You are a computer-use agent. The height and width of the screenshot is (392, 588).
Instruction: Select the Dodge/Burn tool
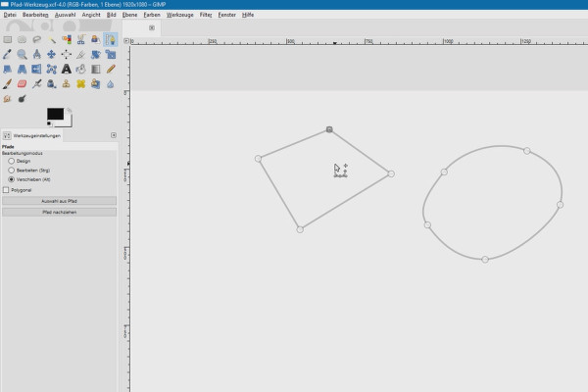23,99
